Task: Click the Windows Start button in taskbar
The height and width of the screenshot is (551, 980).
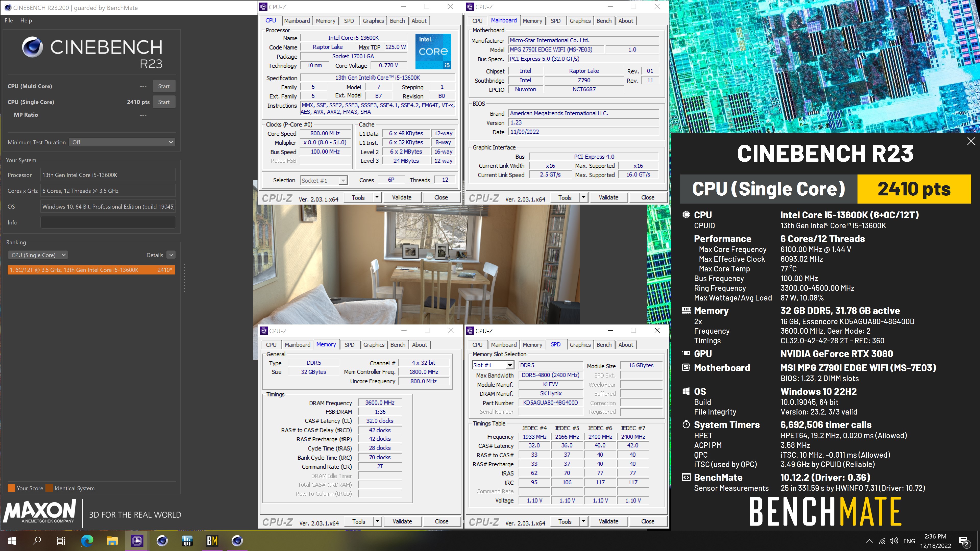Action: pyautogui.click(x=12, y=540)
